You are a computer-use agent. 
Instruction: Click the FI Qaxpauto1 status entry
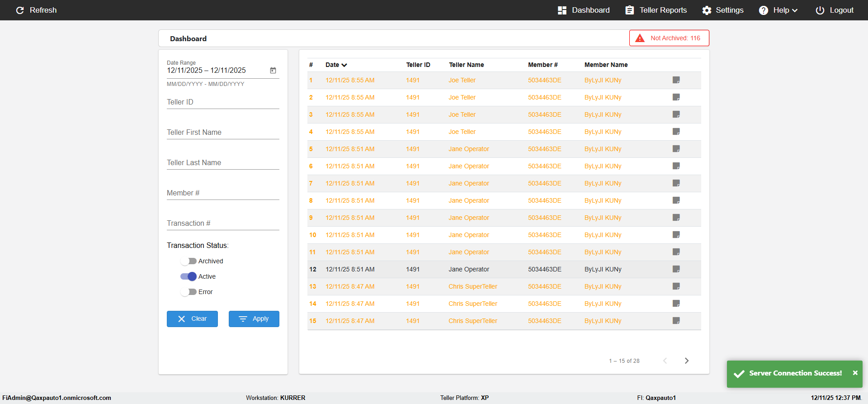tap(656, 398)
